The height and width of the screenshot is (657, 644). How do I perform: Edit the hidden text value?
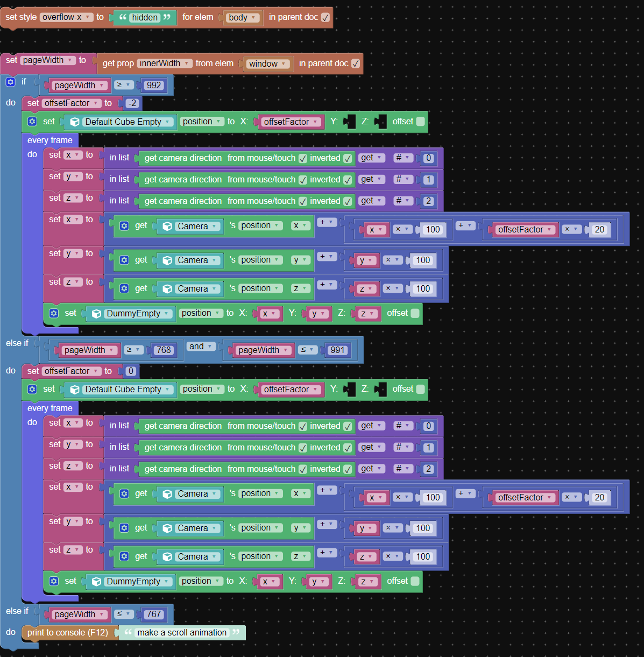(x=145, y=18)
